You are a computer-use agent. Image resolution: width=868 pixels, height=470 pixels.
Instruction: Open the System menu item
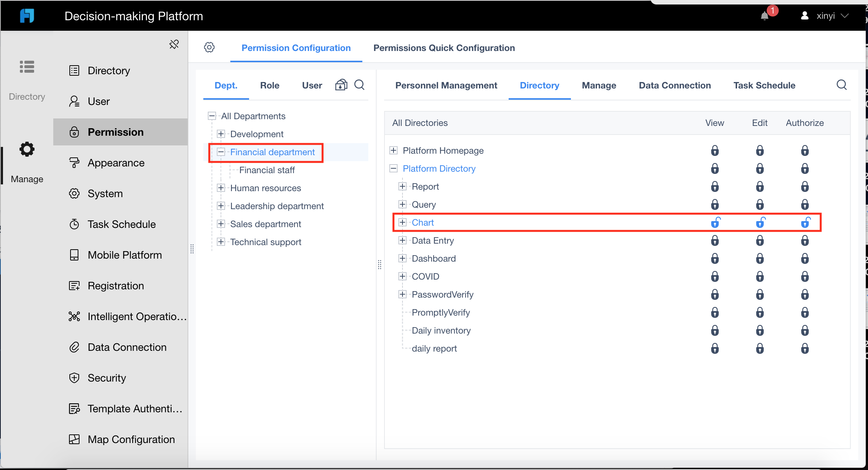click(x=120, y=193)
